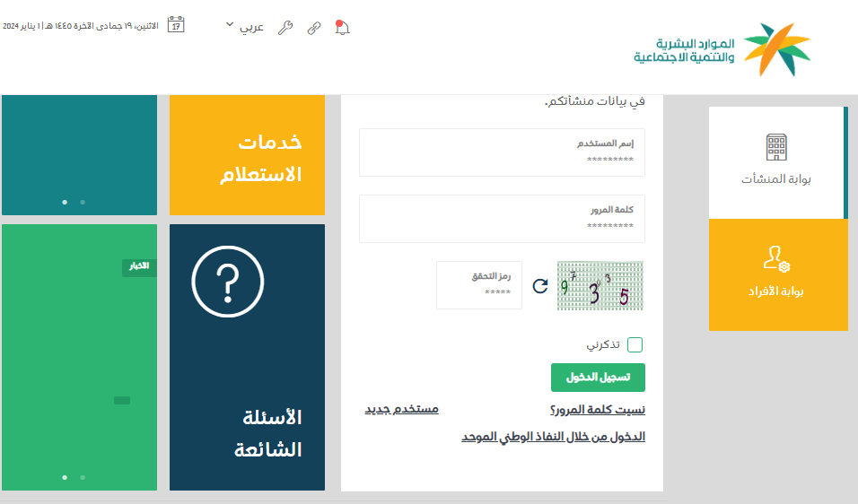Click the مستخدم جديد new user link
This screenshot has width=858, height=504.
point(401,409)
